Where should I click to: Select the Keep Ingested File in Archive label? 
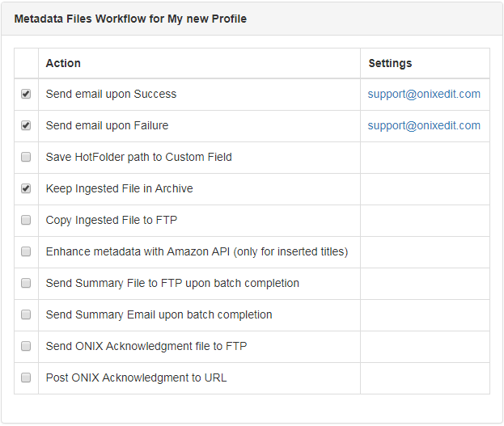tap(119, 188)
